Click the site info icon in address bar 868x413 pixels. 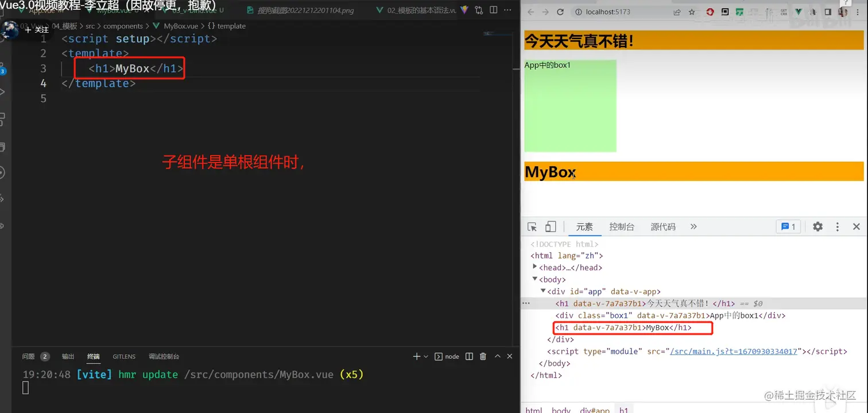pos(578,12)
